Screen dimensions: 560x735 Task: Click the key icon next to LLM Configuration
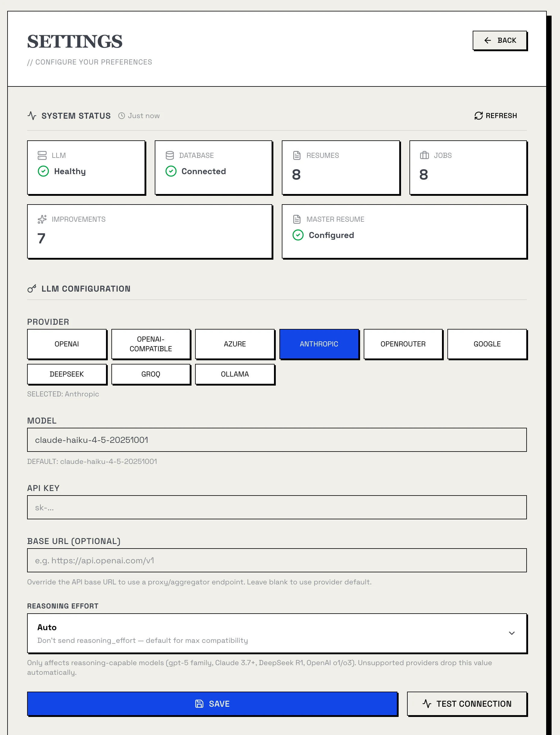pyautogui.click(x=32, y=289)
